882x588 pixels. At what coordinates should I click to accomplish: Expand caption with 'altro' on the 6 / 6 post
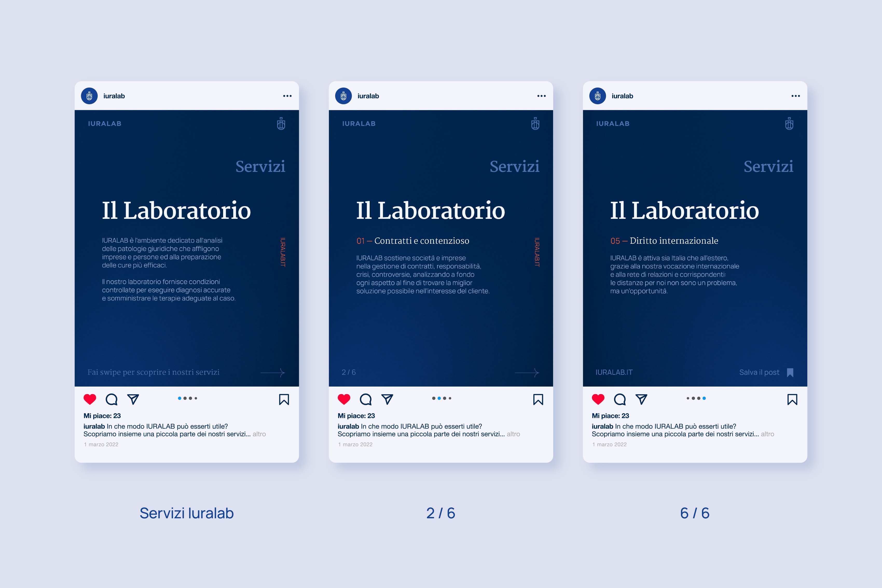(768, 434)
